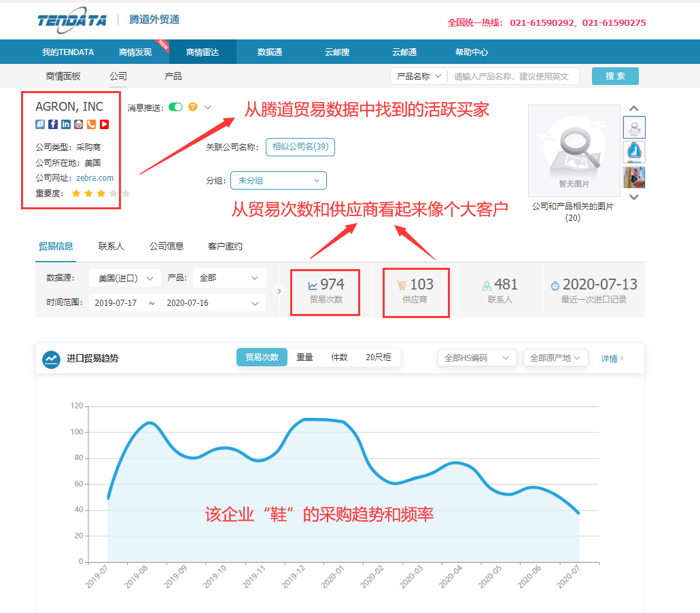Switch the chart to 20尺柜 view
This screenshot has width=700, height=613.
378,356
